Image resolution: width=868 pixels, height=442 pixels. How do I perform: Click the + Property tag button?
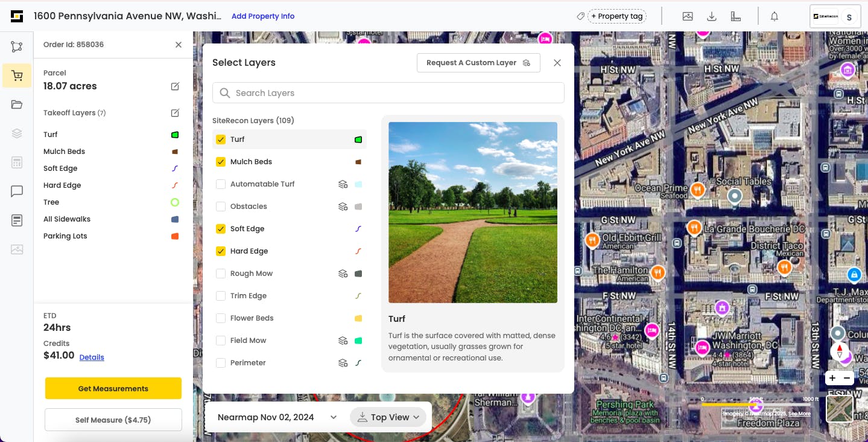coord(616,16)
